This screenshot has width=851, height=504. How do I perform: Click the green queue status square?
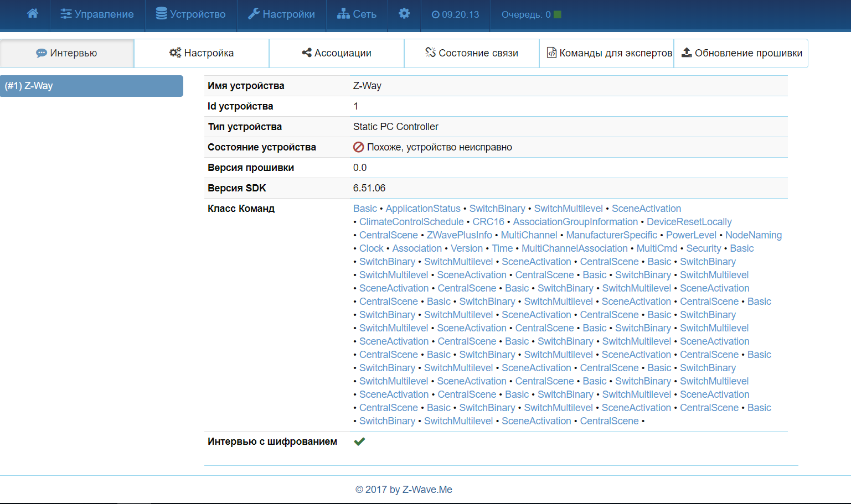tap(558, 14)
